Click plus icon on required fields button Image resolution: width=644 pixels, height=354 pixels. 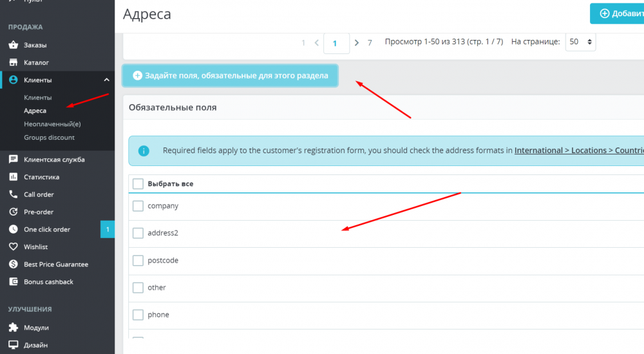[137, 75]
